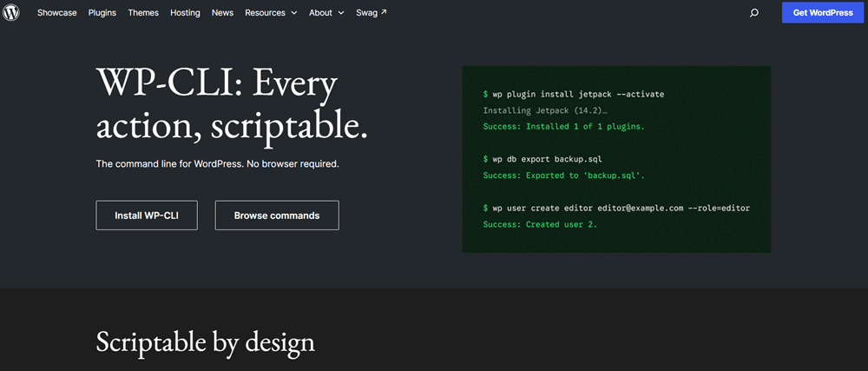Open the Themes menu item
The width and height of the screenshot is (868, 371).
(x=143, y=13)
